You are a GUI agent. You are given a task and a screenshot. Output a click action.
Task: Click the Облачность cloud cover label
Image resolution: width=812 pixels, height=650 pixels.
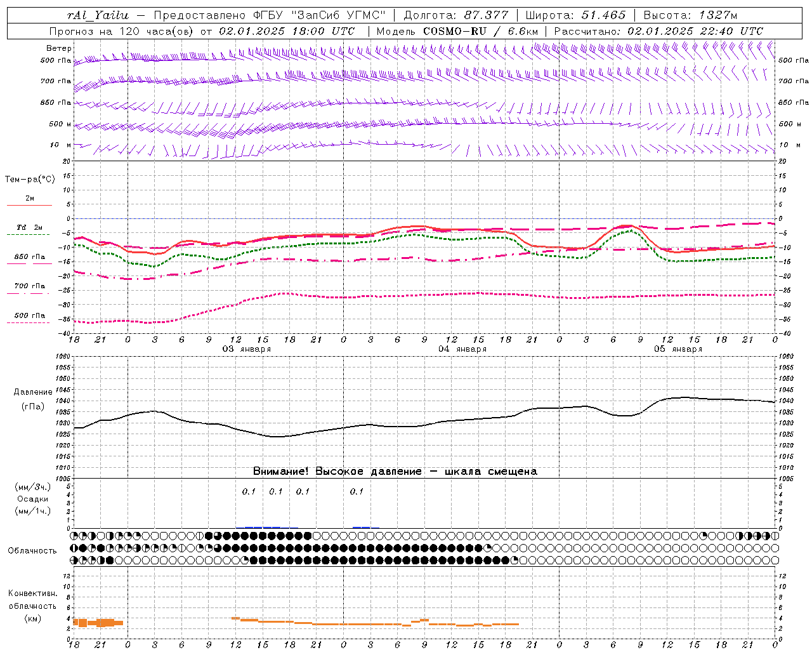[32, 550]
